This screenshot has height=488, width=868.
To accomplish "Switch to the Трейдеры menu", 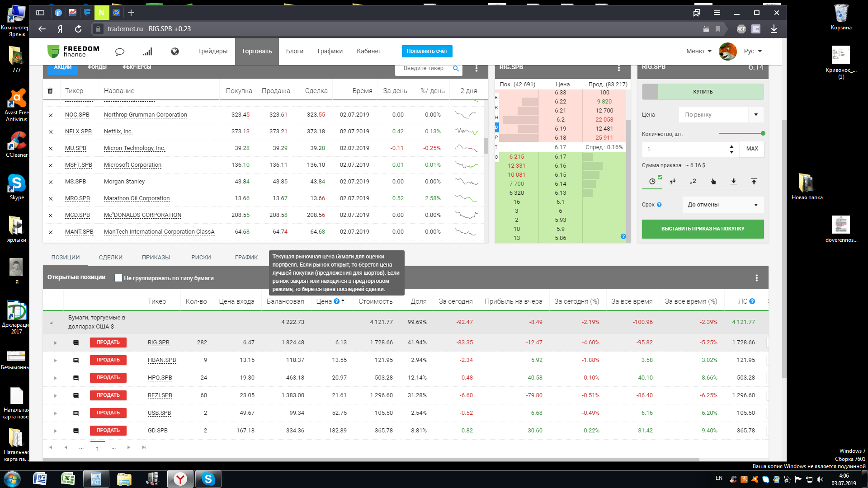I will click(x=212, y=52).
